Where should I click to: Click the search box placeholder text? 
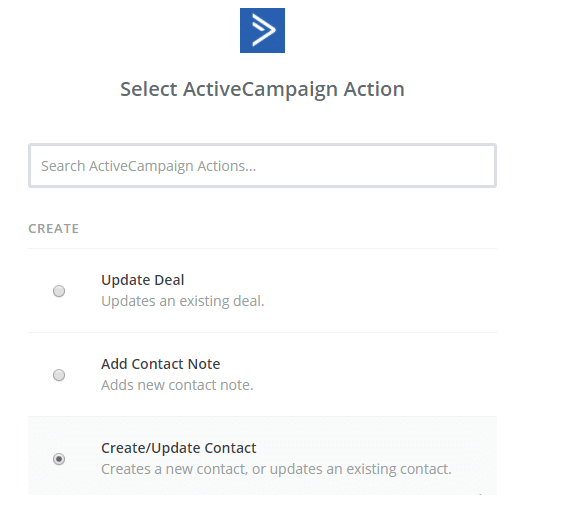(148, 166)
